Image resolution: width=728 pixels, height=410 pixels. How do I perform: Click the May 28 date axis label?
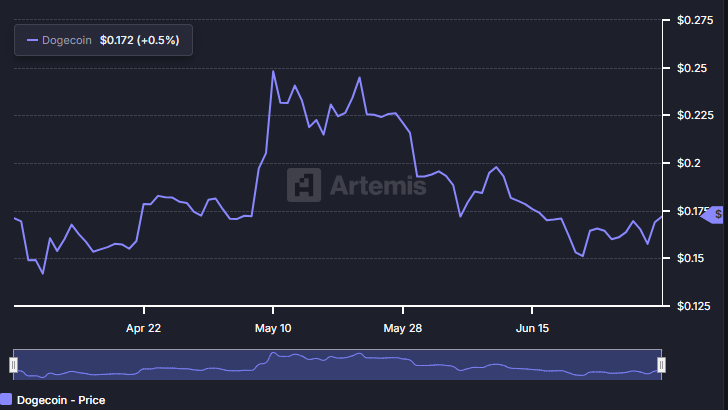402,328
